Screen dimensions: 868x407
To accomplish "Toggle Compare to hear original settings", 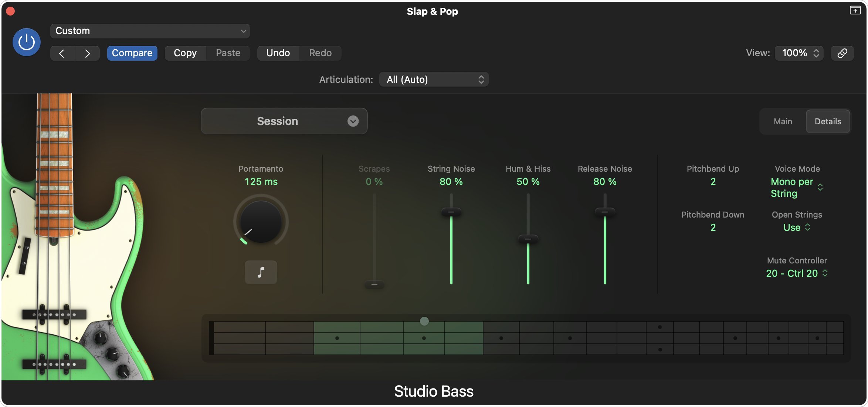I will pyautogui.click(x=132, y=53).
